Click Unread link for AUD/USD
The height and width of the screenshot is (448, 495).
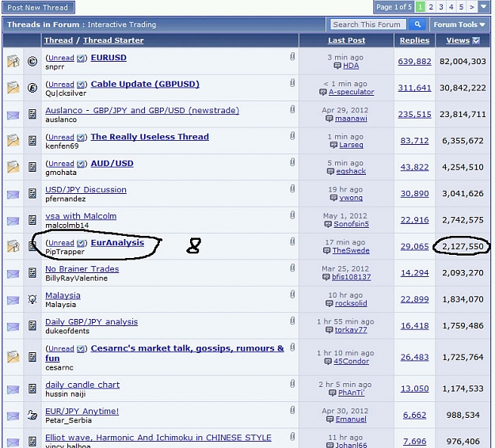61,164
